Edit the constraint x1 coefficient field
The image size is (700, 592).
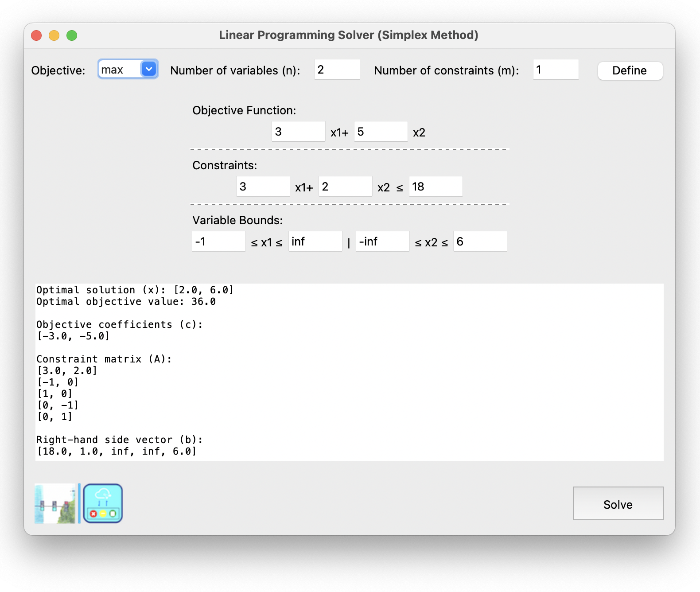pos(263,187)
